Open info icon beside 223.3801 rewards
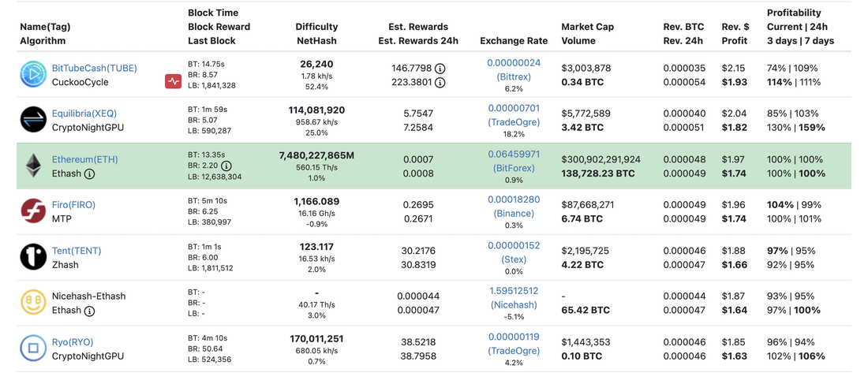 (x=440, y=83)
